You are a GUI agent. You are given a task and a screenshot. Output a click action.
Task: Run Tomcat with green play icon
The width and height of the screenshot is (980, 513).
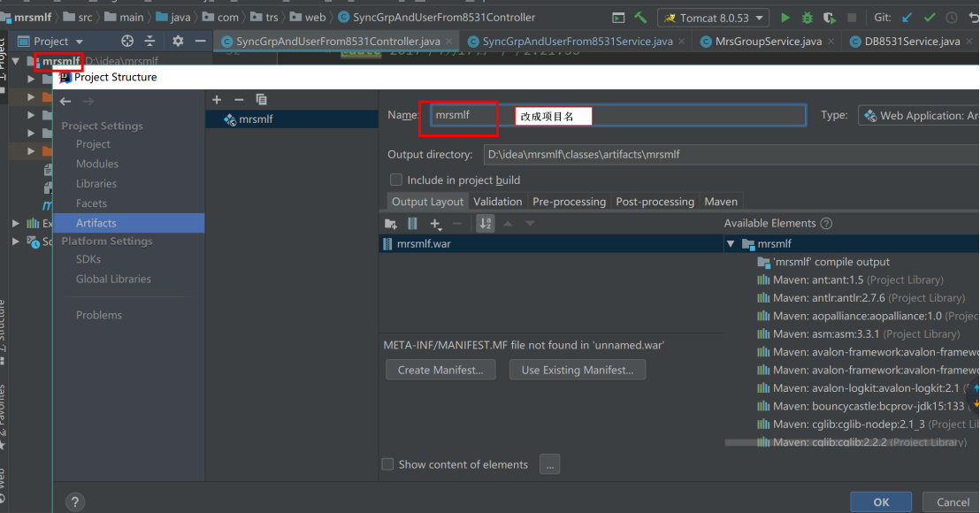[785, 18]
